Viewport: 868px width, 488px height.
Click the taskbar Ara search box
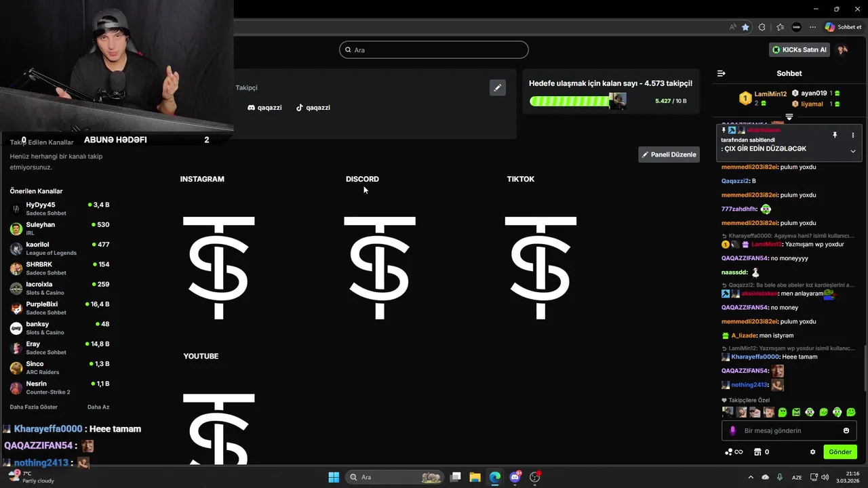coord(395,477)
